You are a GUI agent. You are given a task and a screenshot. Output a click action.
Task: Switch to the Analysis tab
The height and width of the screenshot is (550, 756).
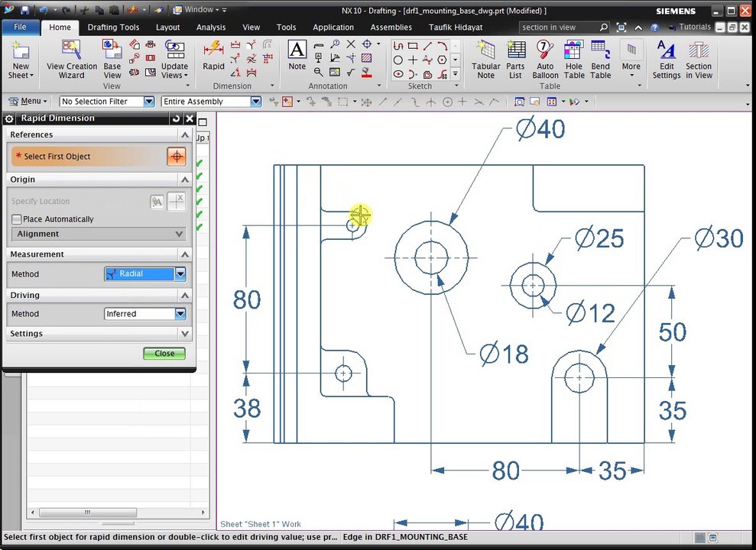211,27
